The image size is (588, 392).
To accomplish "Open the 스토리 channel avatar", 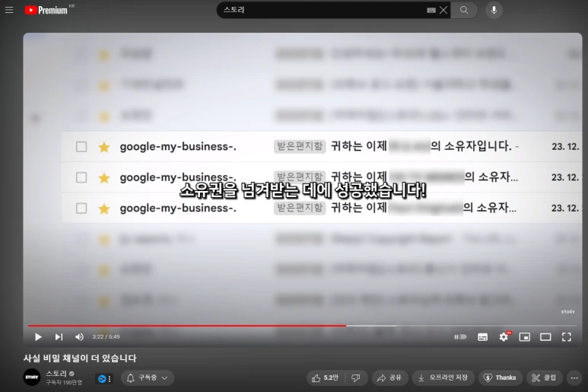I will tap(32, 378).
